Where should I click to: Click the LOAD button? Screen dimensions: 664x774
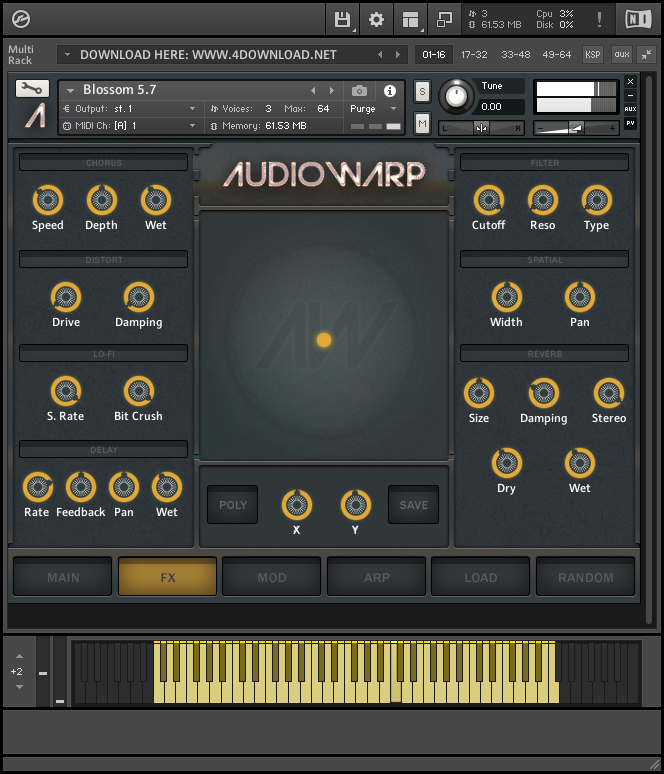pos(481,577)
